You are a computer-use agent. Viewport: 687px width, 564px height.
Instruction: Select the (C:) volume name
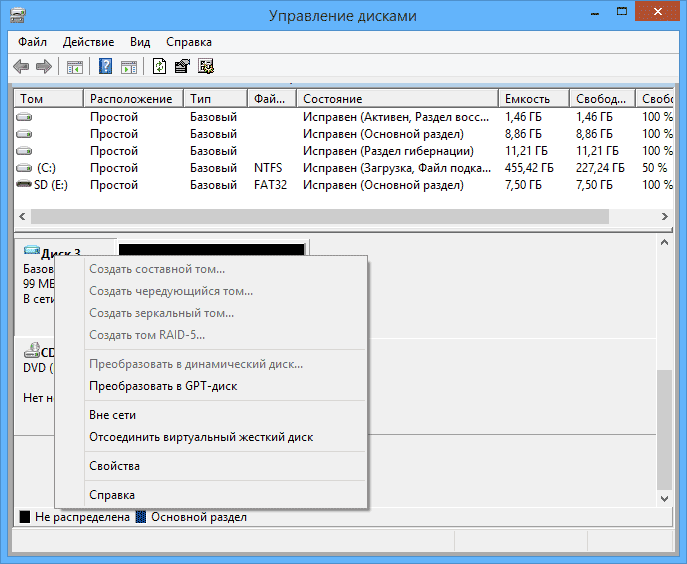[46, 168]
